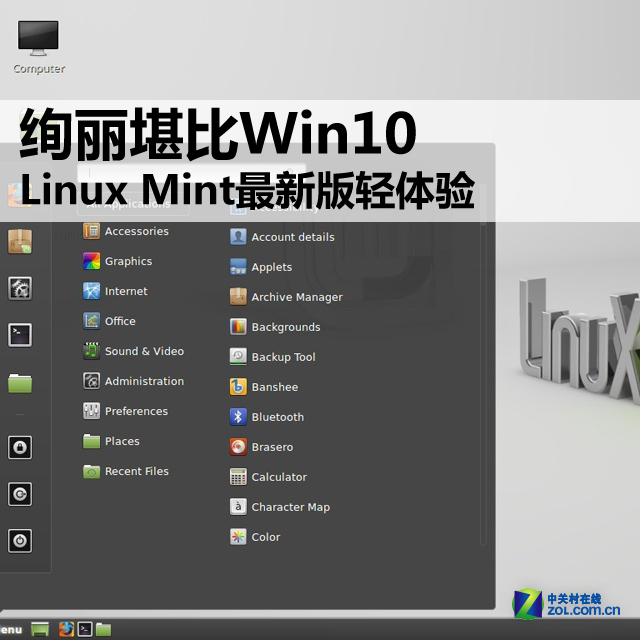This screenshot has height=640, width=640.
Task: Launch Firefox from the panel
Action: click(x=66, y=629)
